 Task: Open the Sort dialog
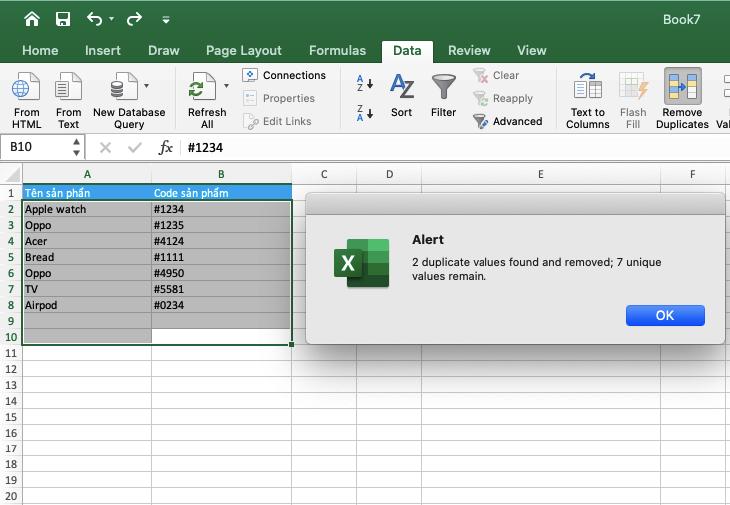401,96
